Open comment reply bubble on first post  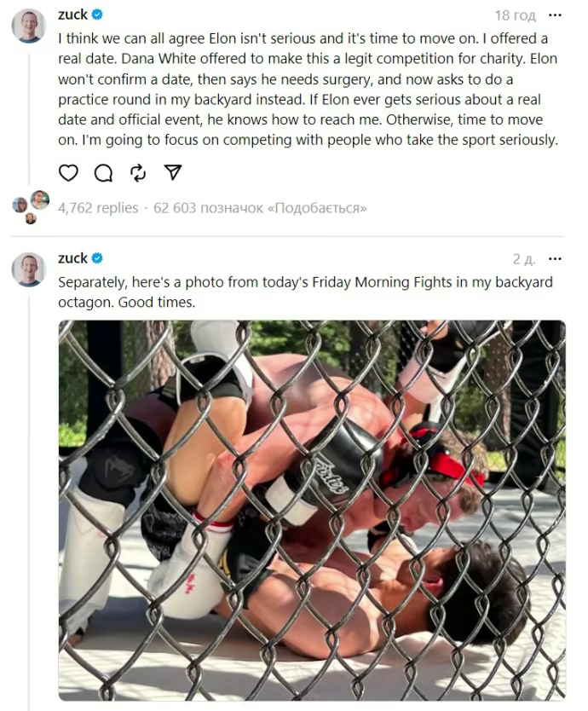[x=103, y=173]
